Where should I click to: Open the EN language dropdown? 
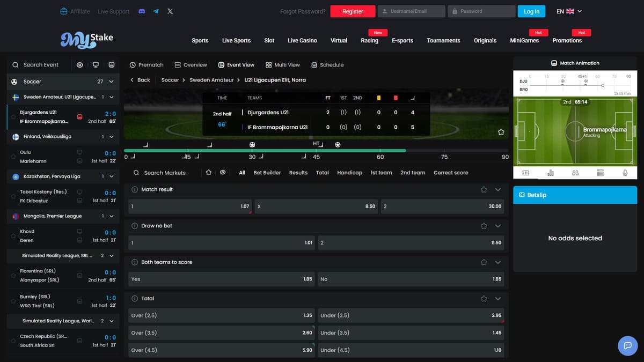(569, 11)
